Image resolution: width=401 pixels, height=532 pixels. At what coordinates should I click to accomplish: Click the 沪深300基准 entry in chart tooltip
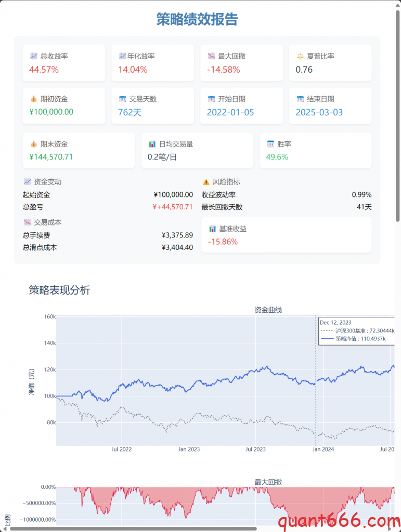pyautogui.click(x=357, y=330)
